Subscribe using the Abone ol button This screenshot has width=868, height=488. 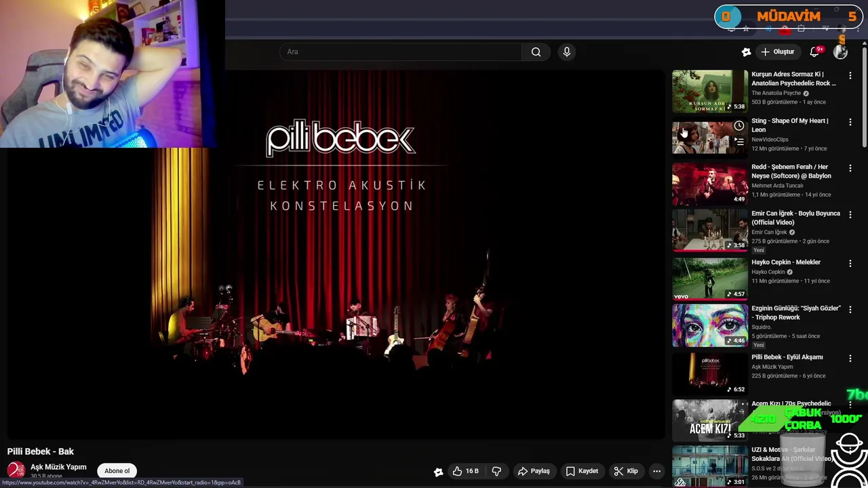tap(117, 471)
